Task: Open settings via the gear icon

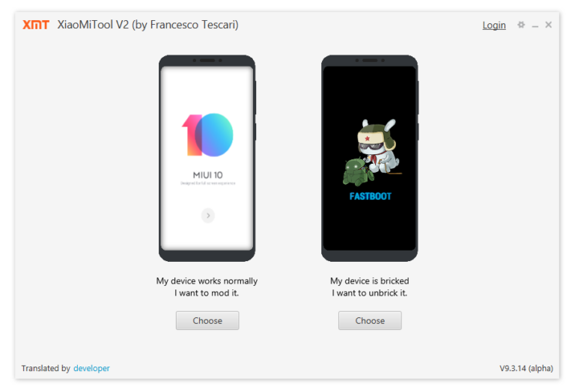Action: point(521,25)
